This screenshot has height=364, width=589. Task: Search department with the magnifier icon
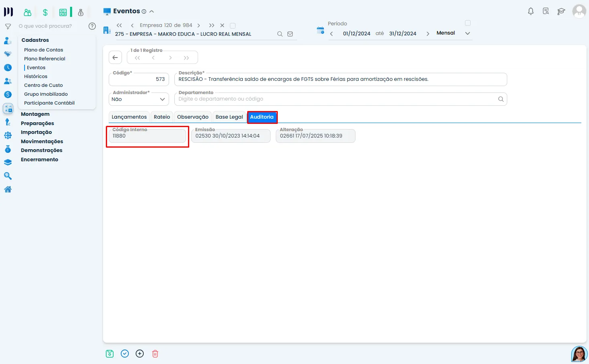[501, 99]
